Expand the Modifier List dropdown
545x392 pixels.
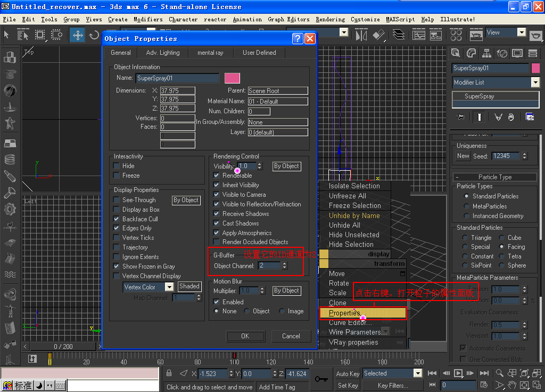[535, 82]
